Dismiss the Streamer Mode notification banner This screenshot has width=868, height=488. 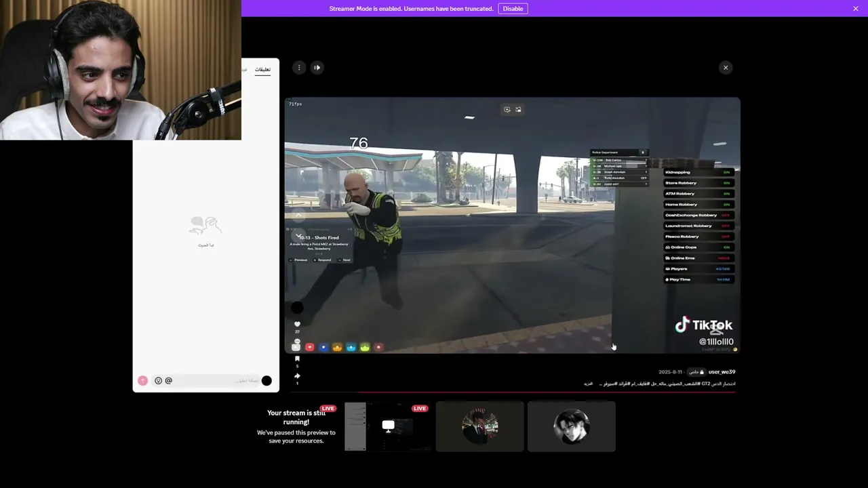click(x=856, y=9)
